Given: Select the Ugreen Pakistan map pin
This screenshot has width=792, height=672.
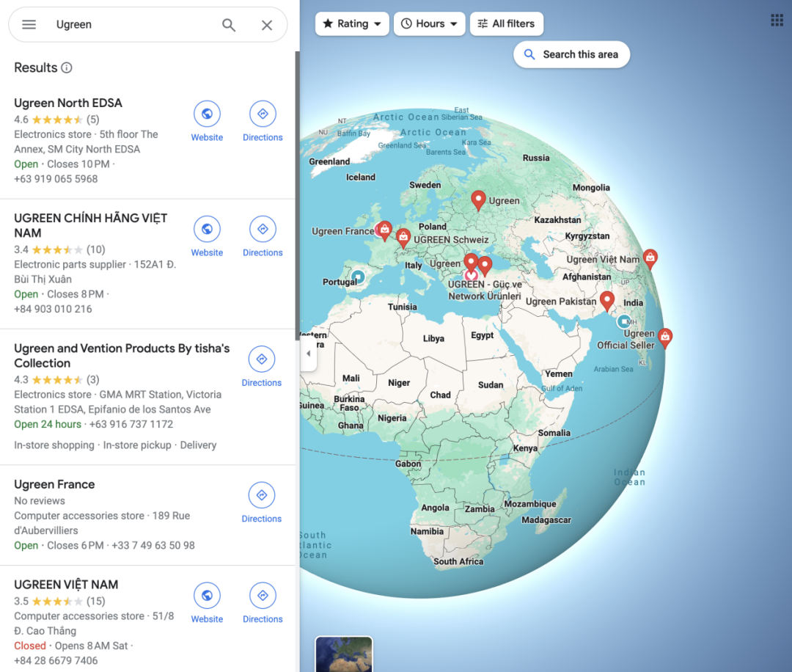Looking at the screenshot, I should pyautogui.click(x=606, y=300).
